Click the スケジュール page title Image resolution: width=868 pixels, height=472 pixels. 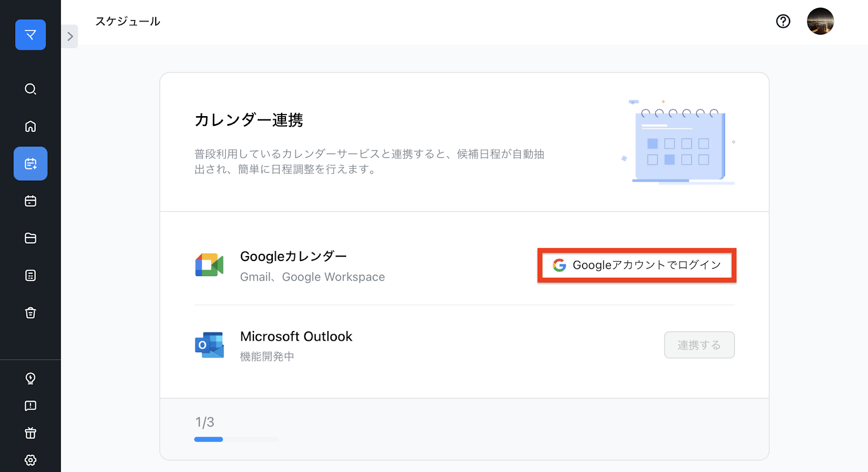click(x=128, y=21)
